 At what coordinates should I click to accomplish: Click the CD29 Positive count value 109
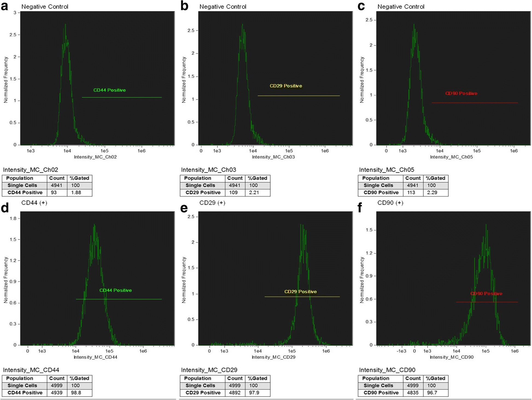[x=233, y=192]
